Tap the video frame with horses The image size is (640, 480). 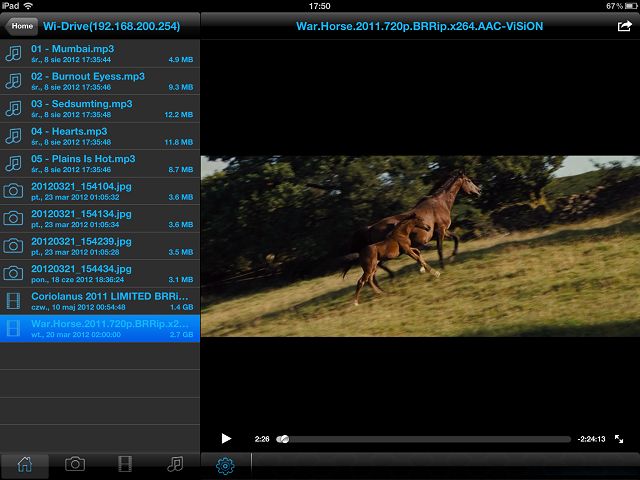click(x=420, y=246)
